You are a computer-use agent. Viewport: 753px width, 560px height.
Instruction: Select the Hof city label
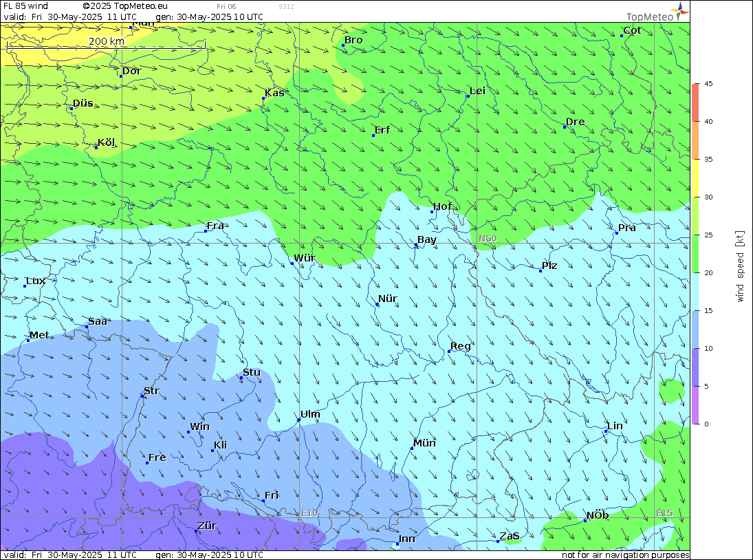point(443,206)
